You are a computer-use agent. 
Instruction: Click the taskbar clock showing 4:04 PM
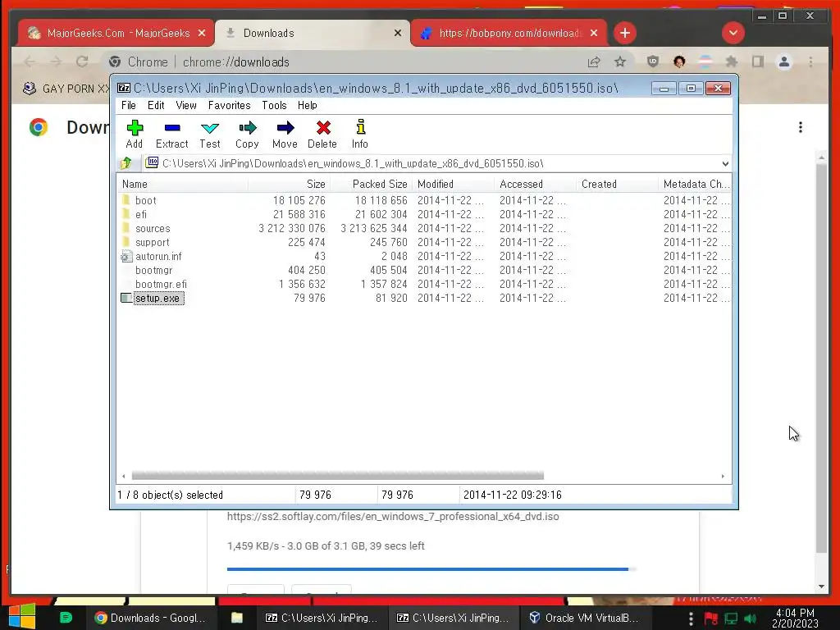click(795, 618)
